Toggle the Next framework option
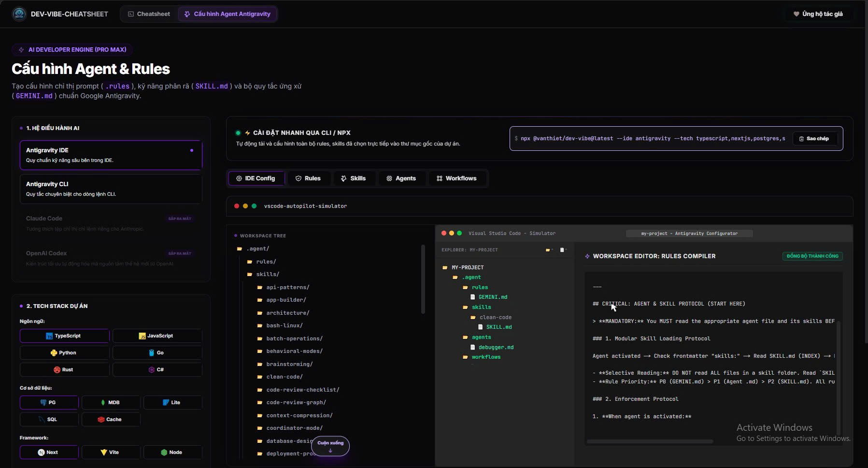This screenshot has height=468, width=868. pyautogui.click(x=49, y=453)
